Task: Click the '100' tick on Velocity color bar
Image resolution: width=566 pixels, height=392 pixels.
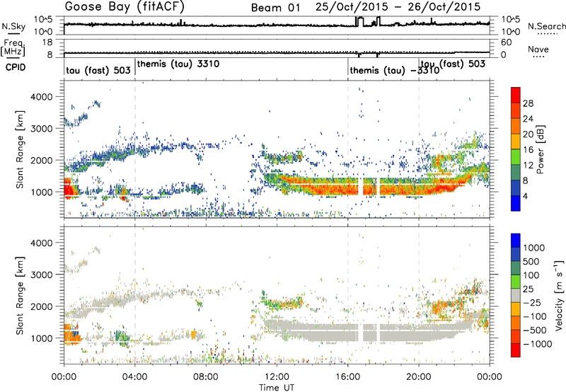Action: click(x=531, y=275)
